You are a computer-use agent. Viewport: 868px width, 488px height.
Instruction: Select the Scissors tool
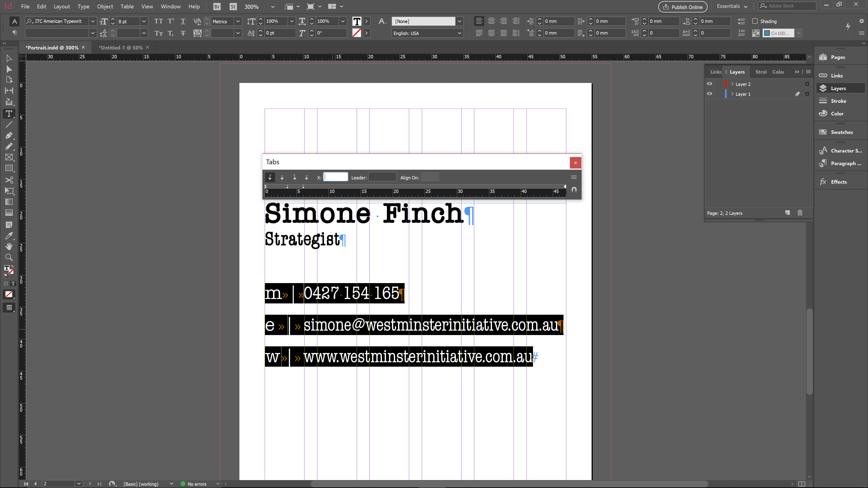pyautogui.click(x=9, y=180)
